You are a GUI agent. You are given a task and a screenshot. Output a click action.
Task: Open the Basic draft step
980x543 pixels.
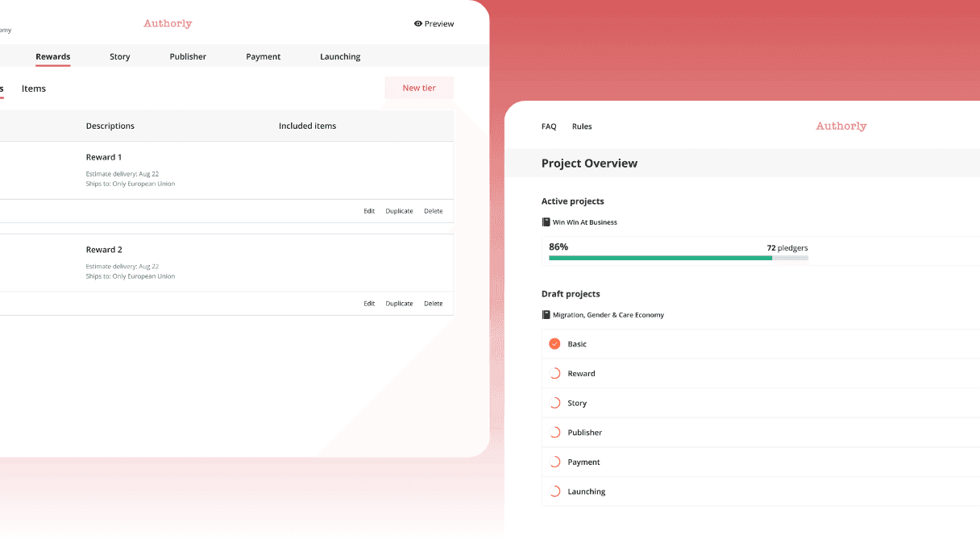pyautogui.click(x=577, y=344)
